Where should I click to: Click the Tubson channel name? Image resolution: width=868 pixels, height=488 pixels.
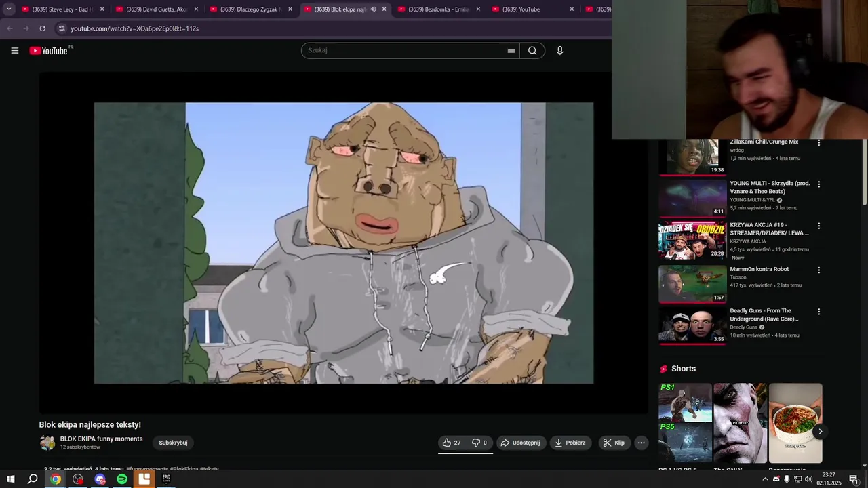(x=738, y=277)
